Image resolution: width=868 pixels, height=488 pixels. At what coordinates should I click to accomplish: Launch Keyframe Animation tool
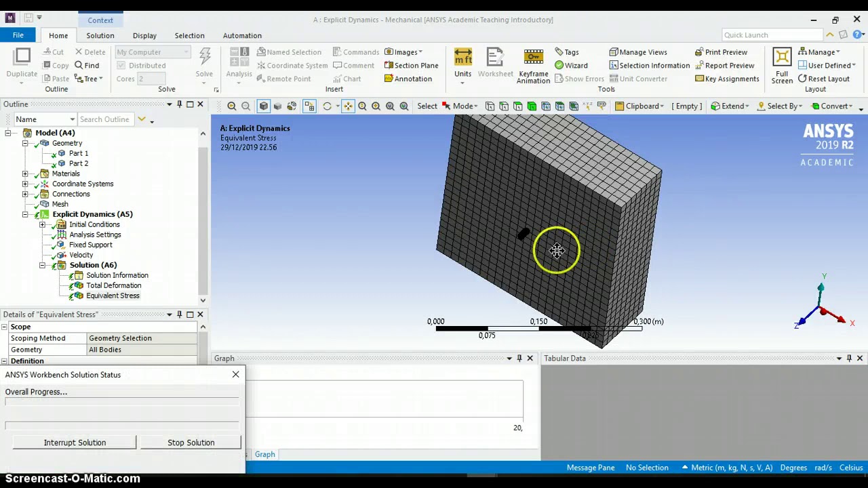(533, 66)
